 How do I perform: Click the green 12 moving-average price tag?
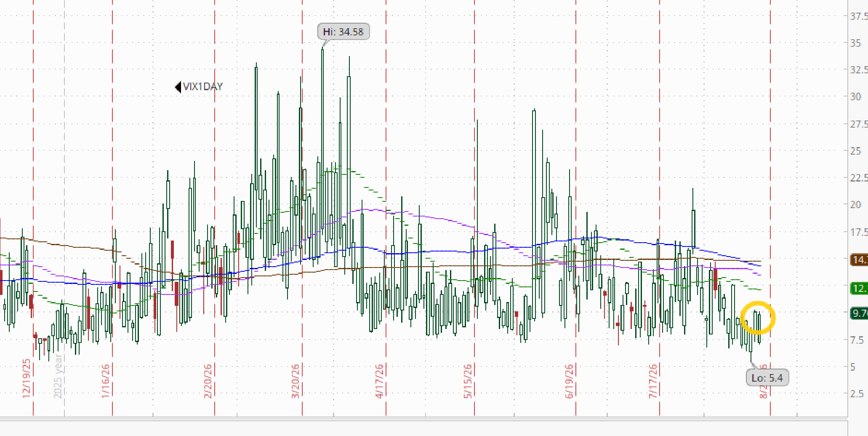[x=859, y=289]
